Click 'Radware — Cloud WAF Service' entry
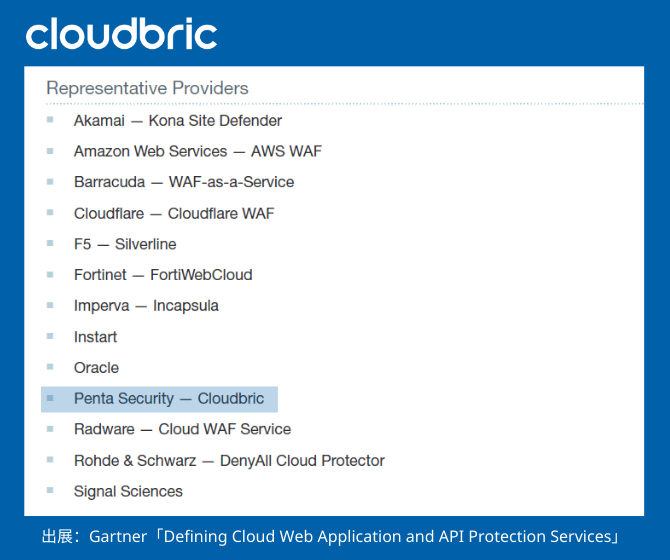This screenshot has height=560, width=670. pos(182,429)
